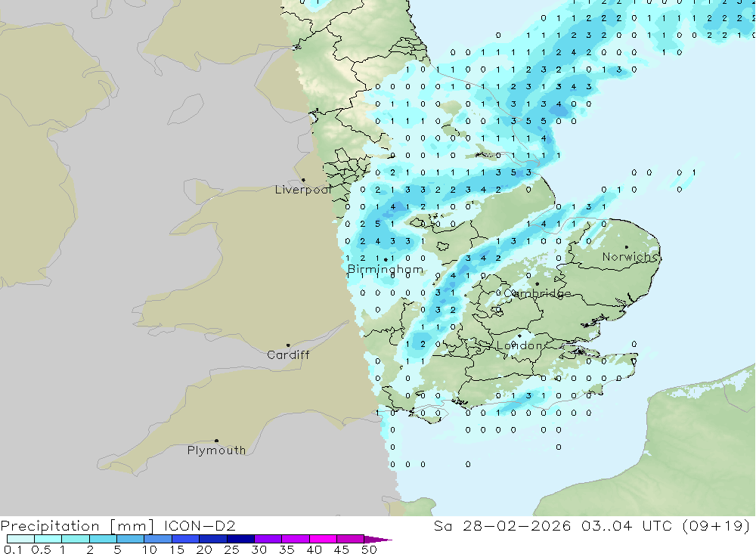
Task: Click the legend value label "50"
Action: pos(369,549)
